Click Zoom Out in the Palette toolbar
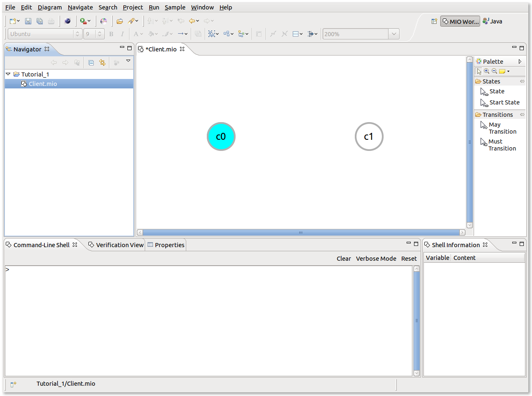 point(494,71)
